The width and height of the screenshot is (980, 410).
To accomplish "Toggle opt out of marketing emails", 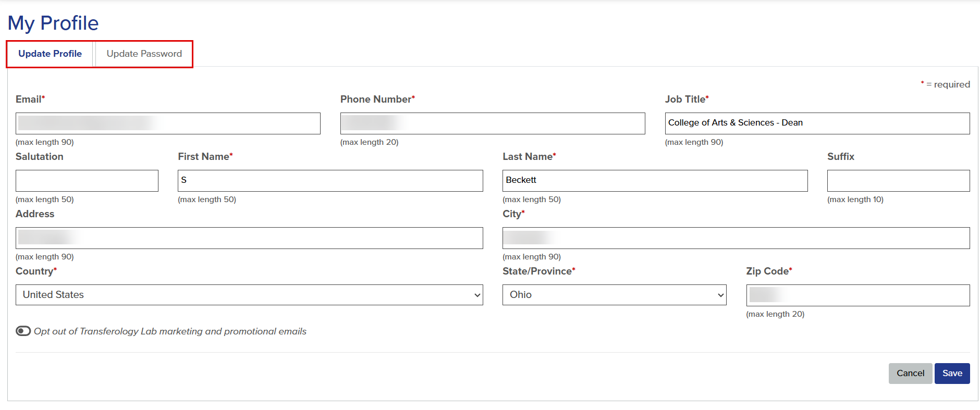I will 23,331.
